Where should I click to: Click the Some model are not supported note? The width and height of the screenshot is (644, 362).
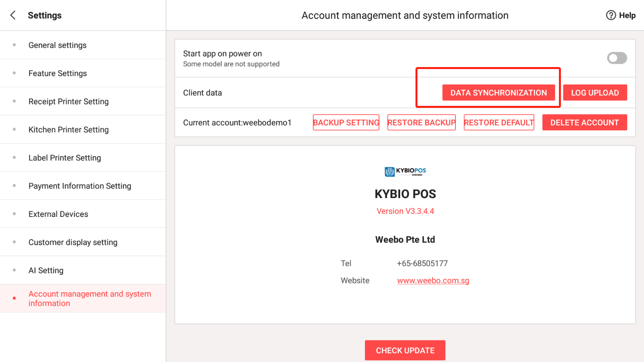(231, 64)
